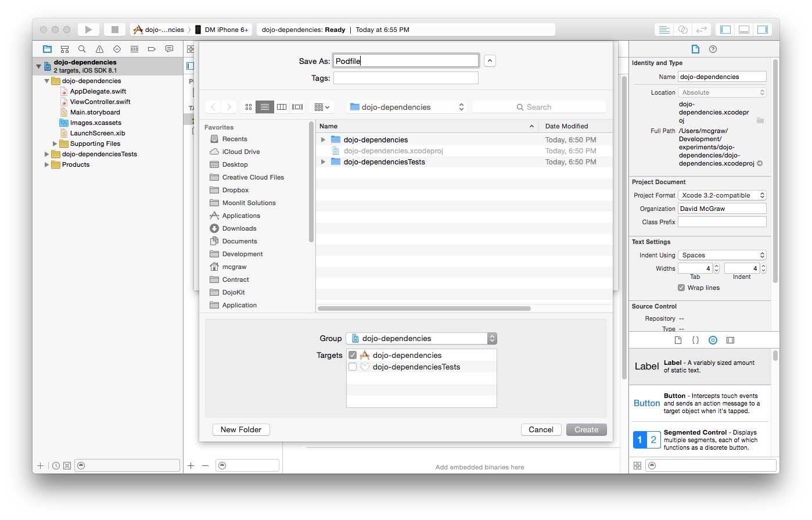Click the New Folder button
812x520 pixels.
(241, 429)
